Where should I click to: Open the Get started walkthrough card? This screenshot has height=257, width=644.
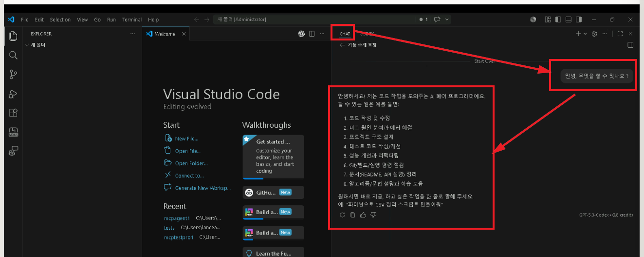point(273,157)
